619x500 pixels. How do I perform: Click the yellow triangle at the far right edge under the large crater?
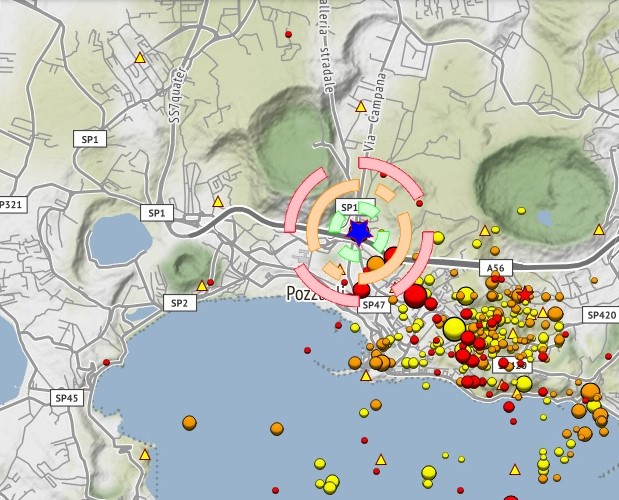[x=599, y=230]
